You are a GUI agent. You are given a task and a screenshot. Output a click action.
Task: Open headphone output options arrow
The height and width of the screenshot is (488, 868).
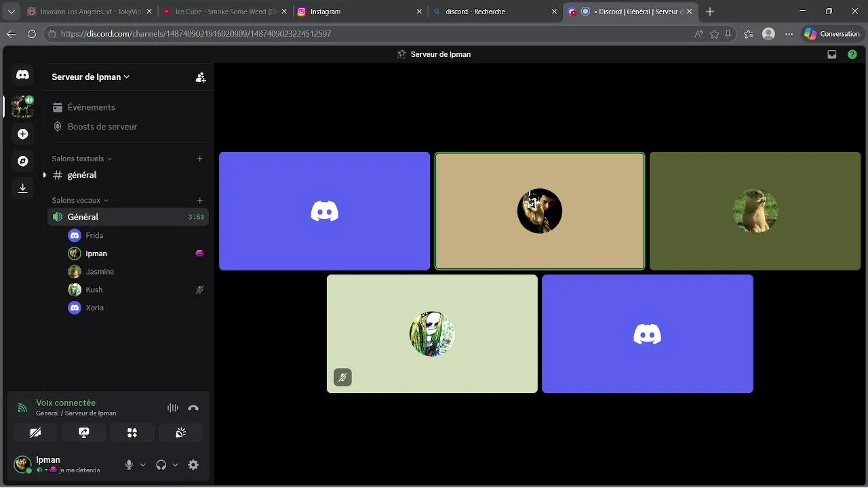coord(175,465)
